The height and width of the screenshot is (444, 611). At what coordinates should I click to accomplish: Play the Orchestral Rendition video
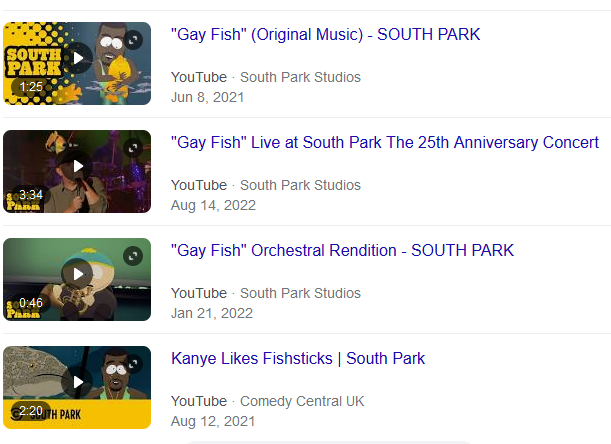point(77,273)
